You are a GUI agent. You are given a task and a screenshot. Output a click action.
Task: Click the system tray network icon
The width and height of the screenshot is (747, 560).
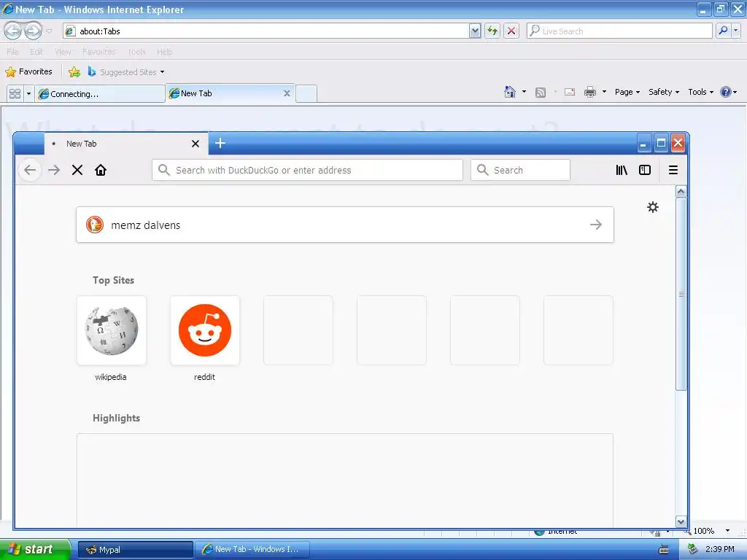[692, 550]
